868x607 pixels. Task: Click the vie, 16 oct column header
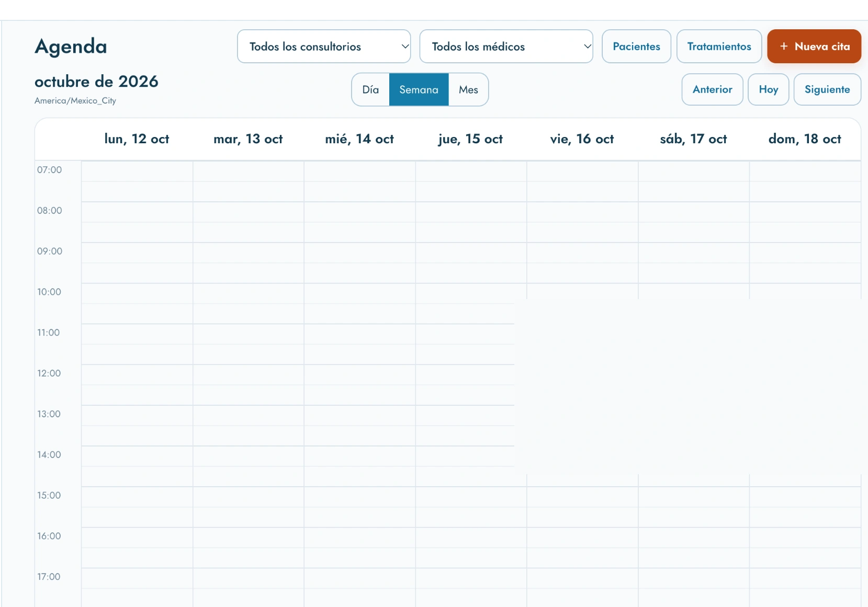coord(582,139)
